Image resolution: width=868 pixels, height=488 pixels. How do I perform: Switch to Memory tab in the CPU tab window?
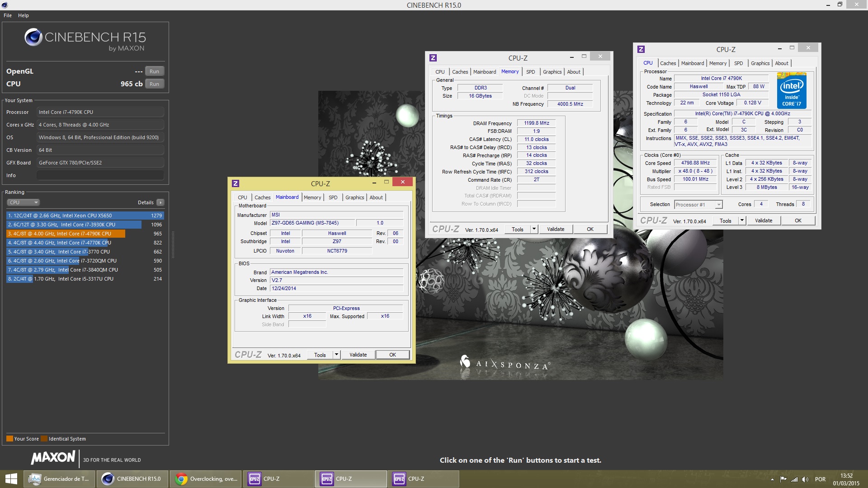718,63
